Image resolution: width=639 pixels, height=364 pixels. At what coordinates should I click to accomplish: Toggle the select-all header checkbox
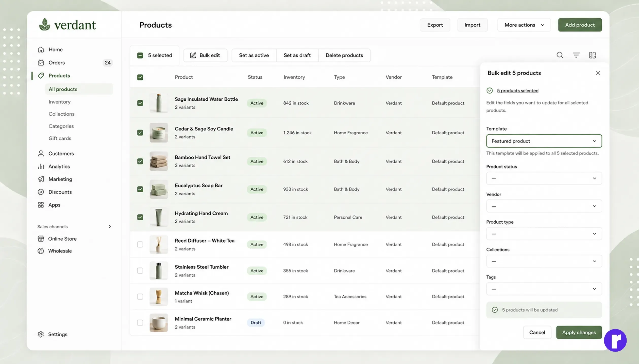tap(140, 77)
